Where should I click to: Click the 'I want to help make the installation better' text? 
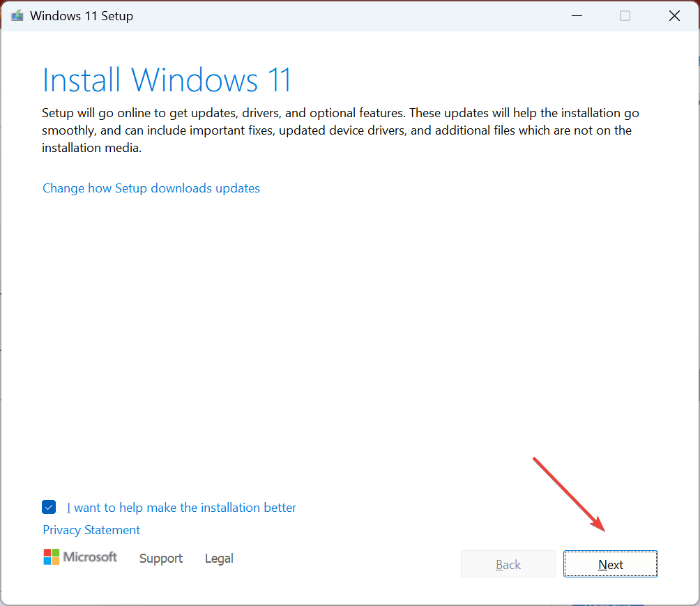[x=182, y=507]
